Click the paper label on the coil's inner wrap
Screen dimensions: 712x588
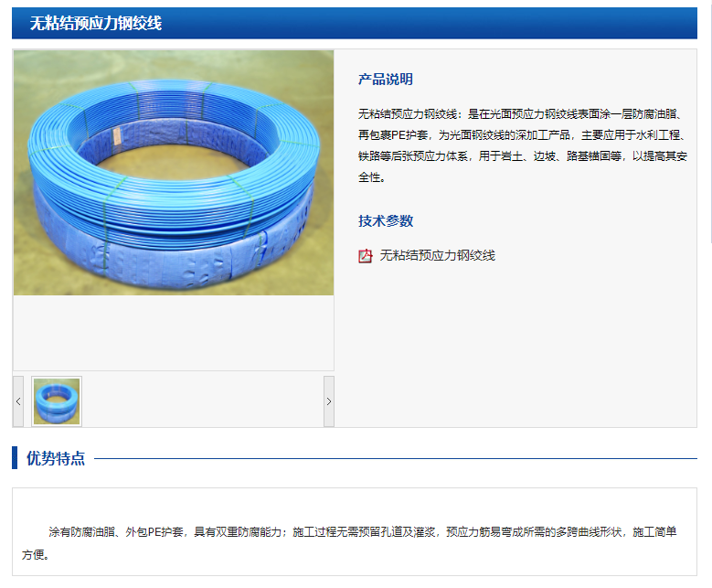coord(117,136)
